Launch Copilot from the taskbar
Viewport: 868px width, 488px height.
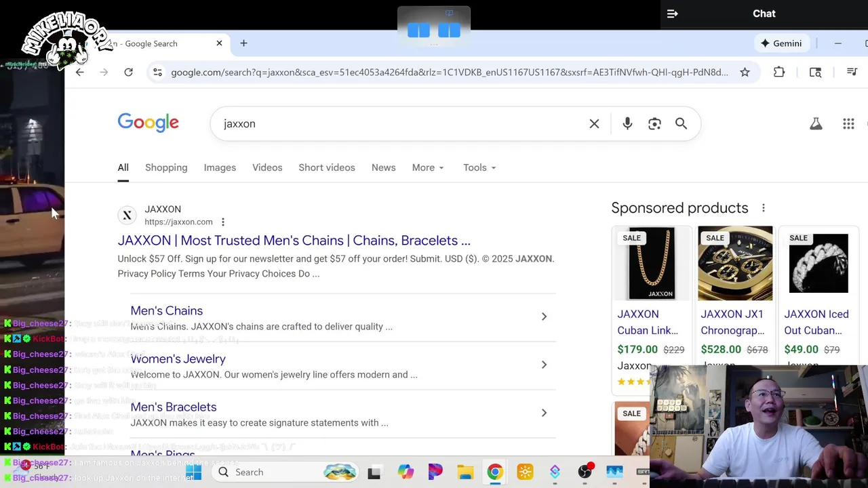pyautogui.click(x=406, y=472)
